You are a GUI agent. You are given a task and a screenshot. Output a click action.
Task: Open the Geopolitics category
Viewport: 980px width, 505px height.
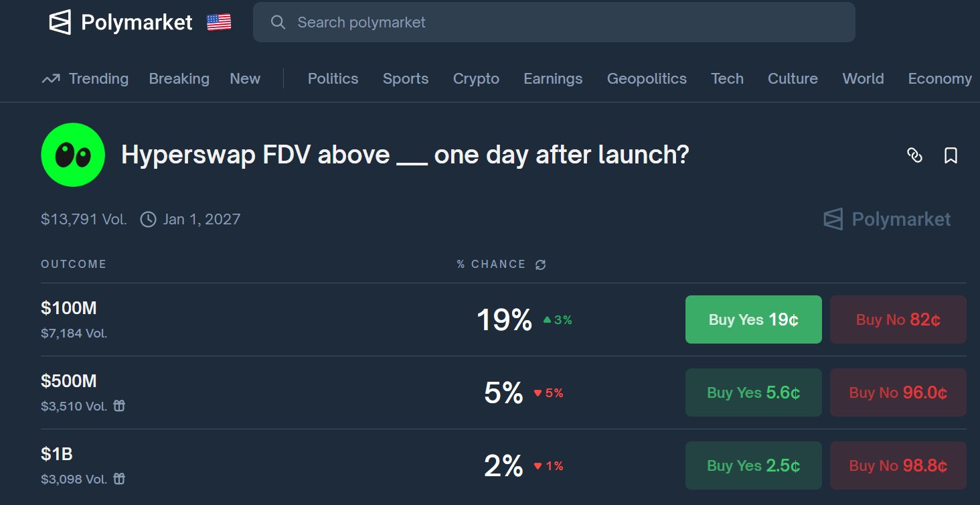[647, 79]
